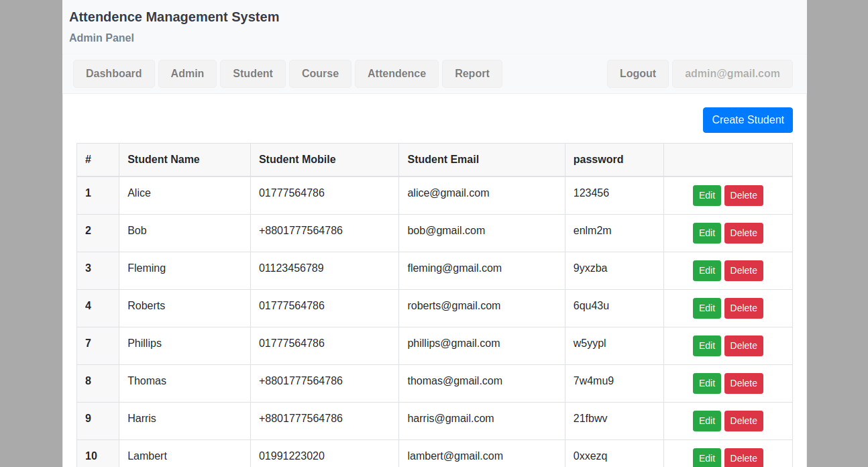Delete Phillips from the student list

point(743,346)
